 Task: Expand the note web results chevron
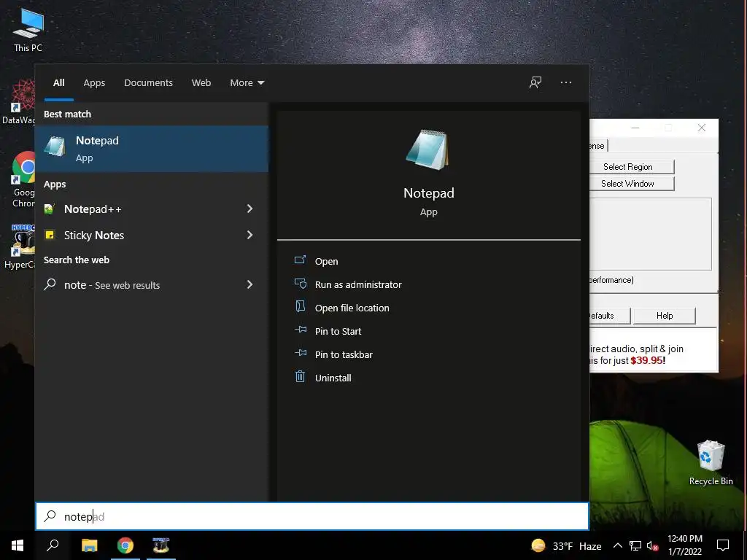point(249,284)
